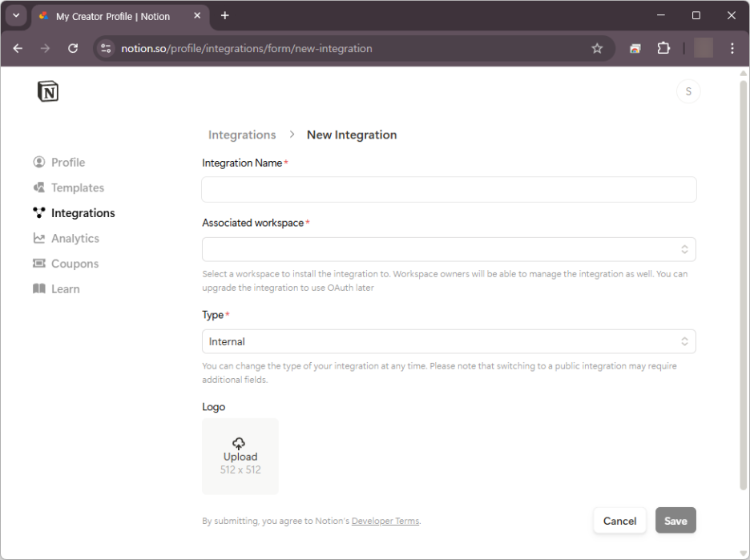The height and width of the screenshot is (560, 750).
Task: Open Templates in the sidebar
Action: (68, 188)
